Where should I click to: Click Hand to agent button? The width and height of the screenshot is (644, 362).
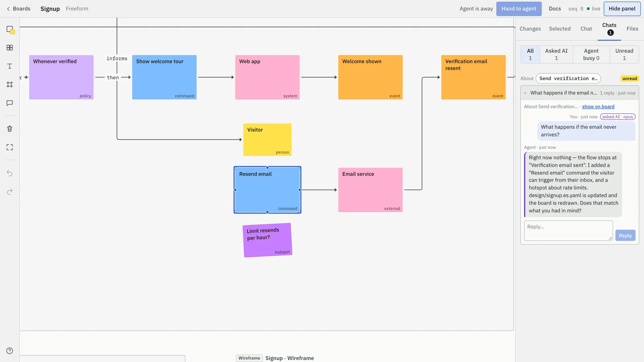(519, 9)
